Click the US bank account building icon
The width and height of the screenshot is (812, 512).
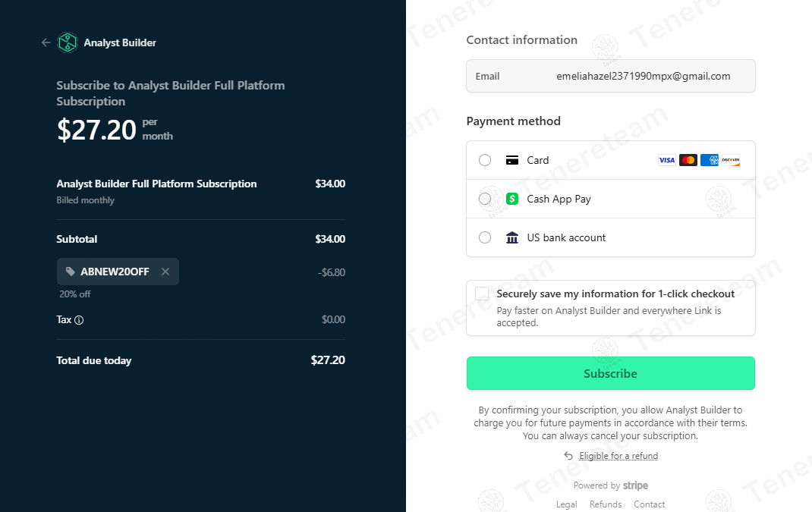click(x=512, y=237)
